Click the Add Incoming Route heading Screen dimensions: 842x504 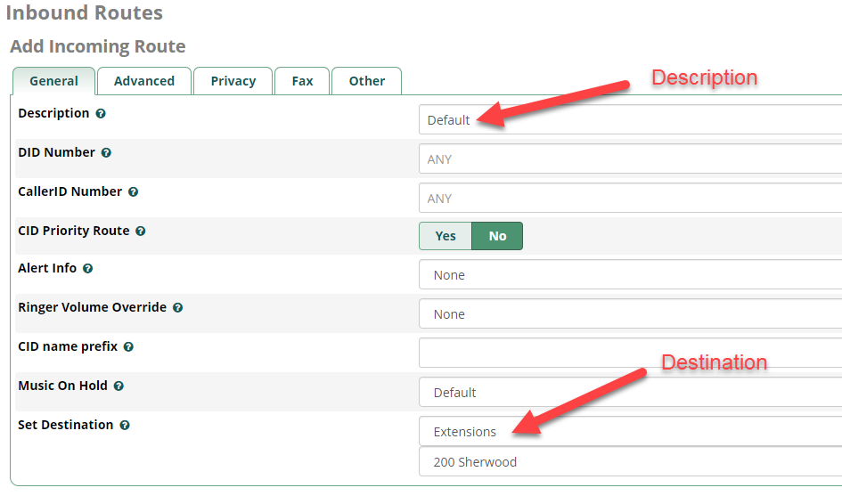(98, 46)
